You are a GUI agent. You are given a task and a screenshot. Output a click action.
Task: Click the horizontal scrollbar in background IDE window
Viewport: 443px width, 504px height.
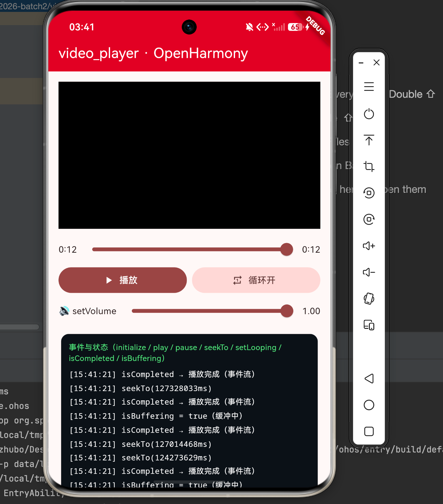coord(20,327)
